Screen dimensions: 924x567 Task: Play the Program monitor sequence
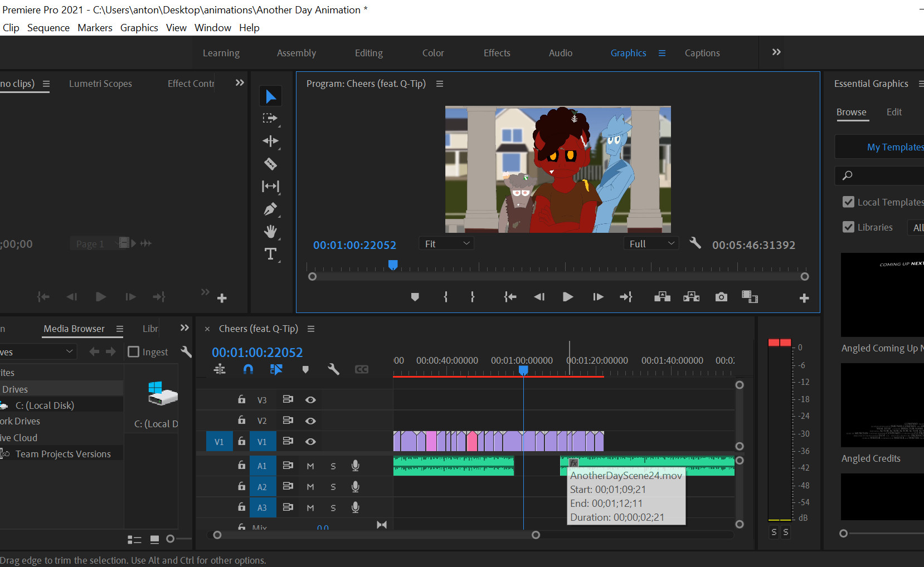pyautogui.click(x=568, y=297)
